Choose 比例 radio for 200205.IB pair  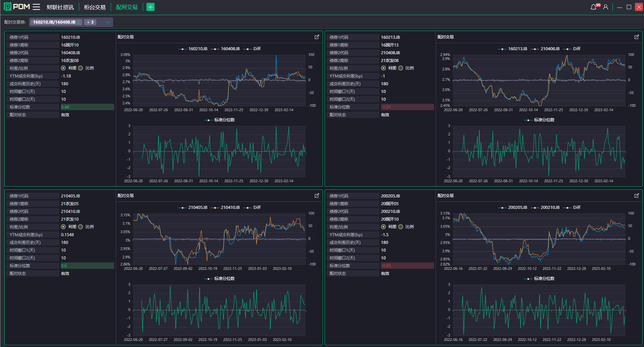click(x=401, y=227)
